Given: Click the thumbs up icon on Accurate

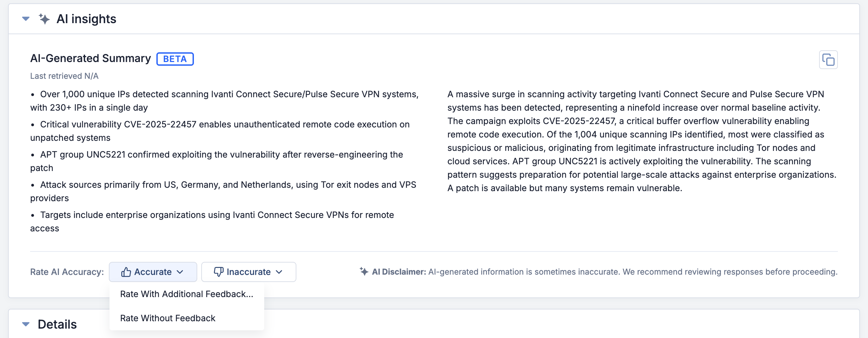Looking at the screenshot, I should (x=126, y=272).
